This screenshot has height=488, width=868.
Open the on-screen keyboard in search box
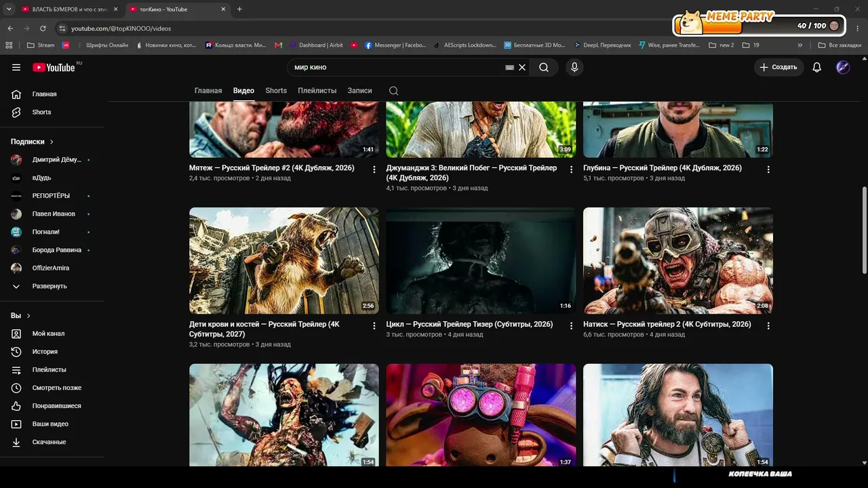pyautogui.click(x=510, y=68)
